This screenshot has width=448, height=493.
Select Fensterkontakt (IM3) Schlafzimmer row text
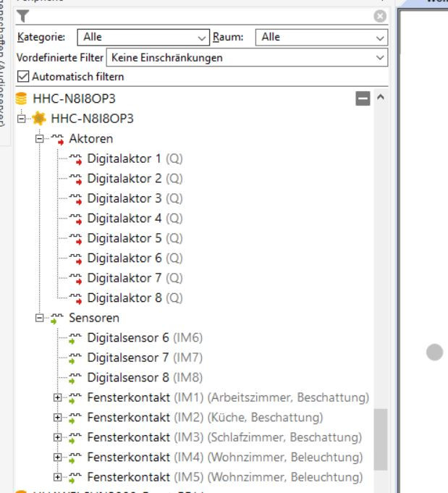[x=225, y=437]
